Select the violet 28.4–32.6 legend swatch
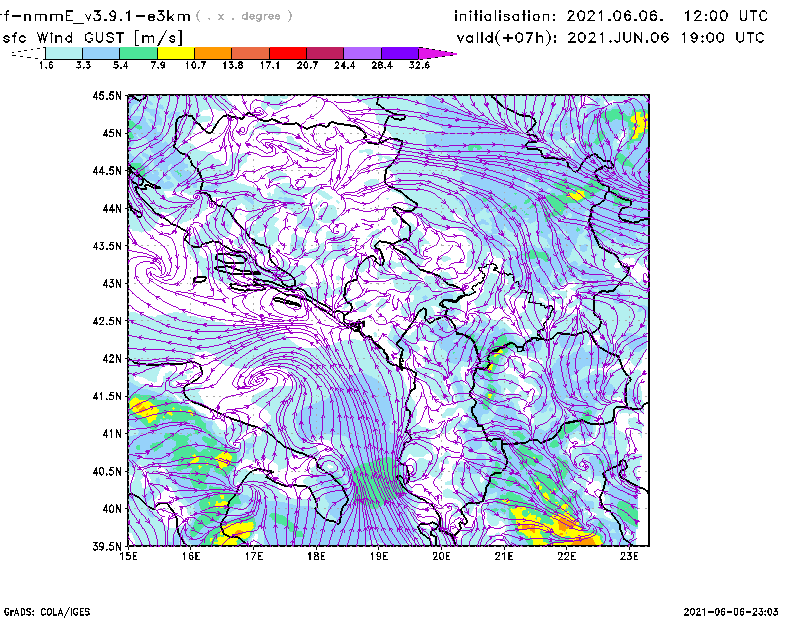Viewport: 800px width, 618px height. (x=400, y=53)
